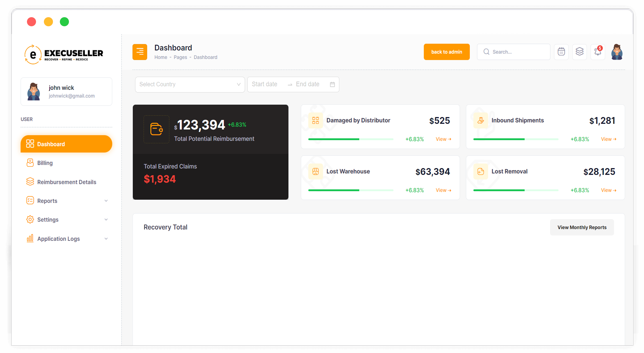
Task: Click the wallet icon on reimbursement card
Action: tap(156, 129)
